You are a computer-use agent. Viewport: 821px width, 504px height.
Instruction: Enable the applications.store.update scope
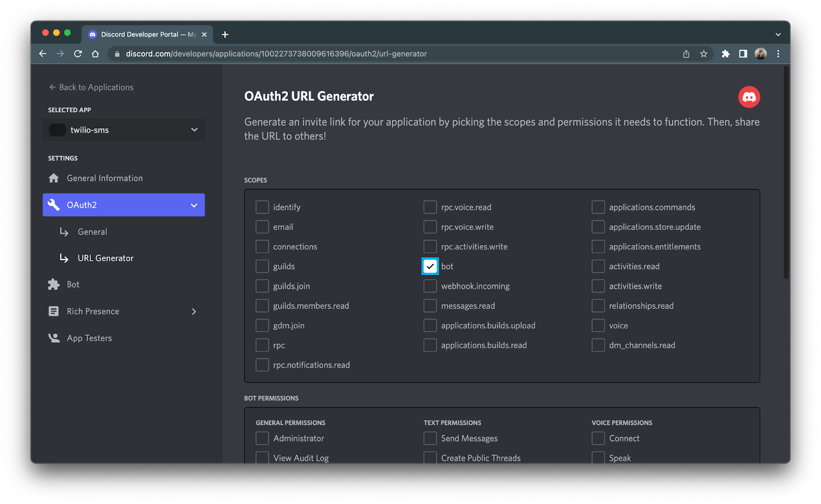pos(598,227)
